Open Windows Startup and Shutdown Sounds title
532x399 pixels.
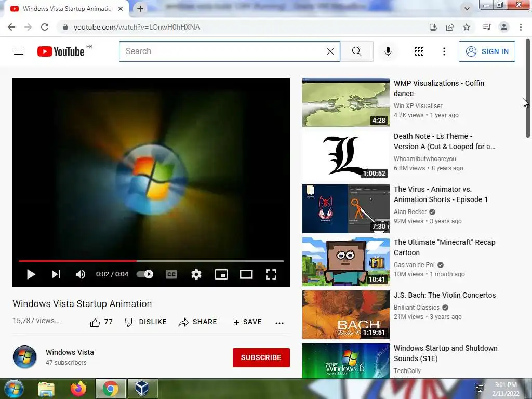[x=445, y=353]
